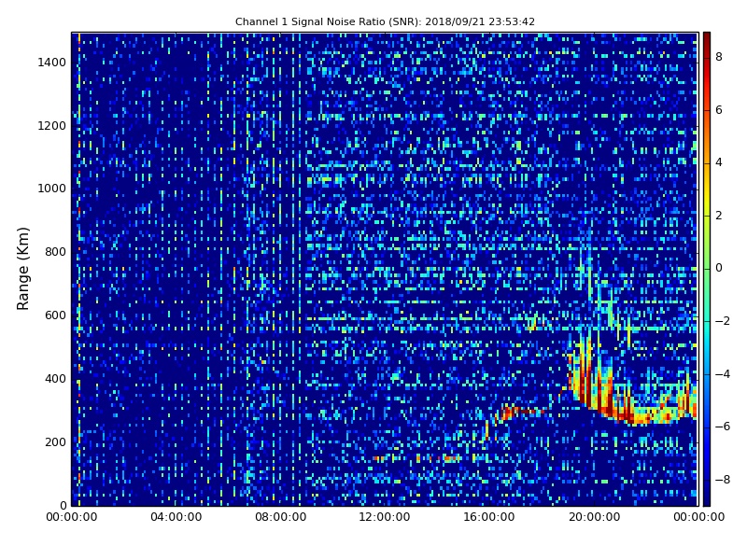Click the 16:00:00 time axis label
Viewport: 747px width, 560px height.
click(x=489, y=517)
